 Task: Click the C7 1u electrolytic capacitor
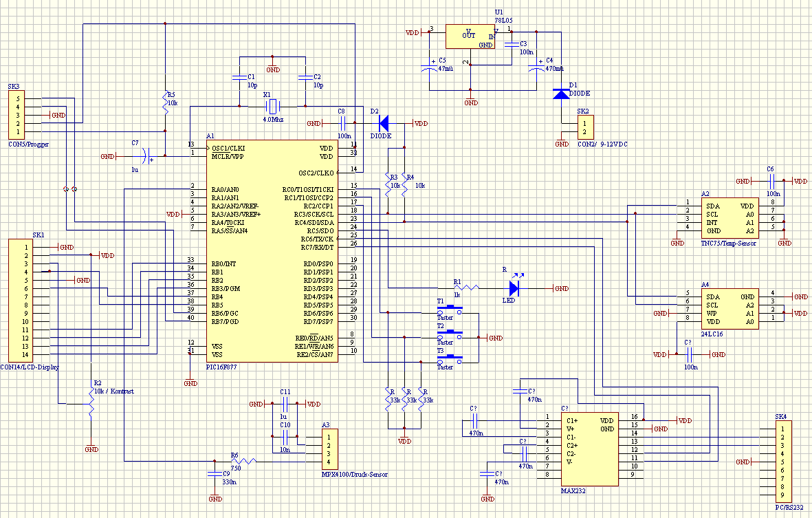point(146,156)
